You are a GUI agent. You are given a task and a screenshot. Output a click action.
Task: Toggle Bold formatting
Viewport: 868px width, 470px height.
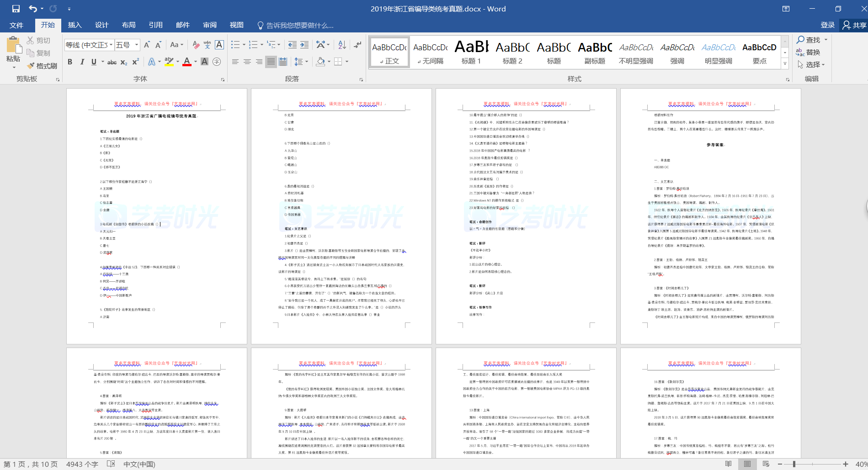coord(70,62)
